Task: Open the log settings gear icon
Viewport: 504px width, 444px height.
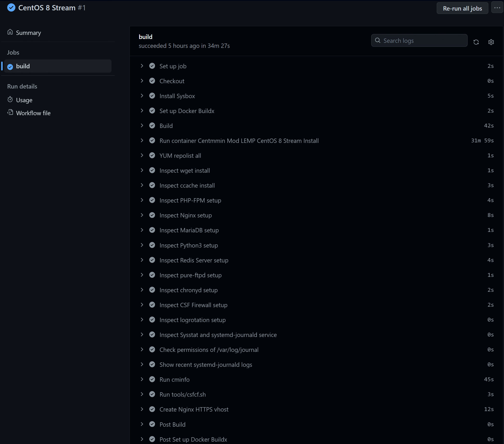Action: 491,42
